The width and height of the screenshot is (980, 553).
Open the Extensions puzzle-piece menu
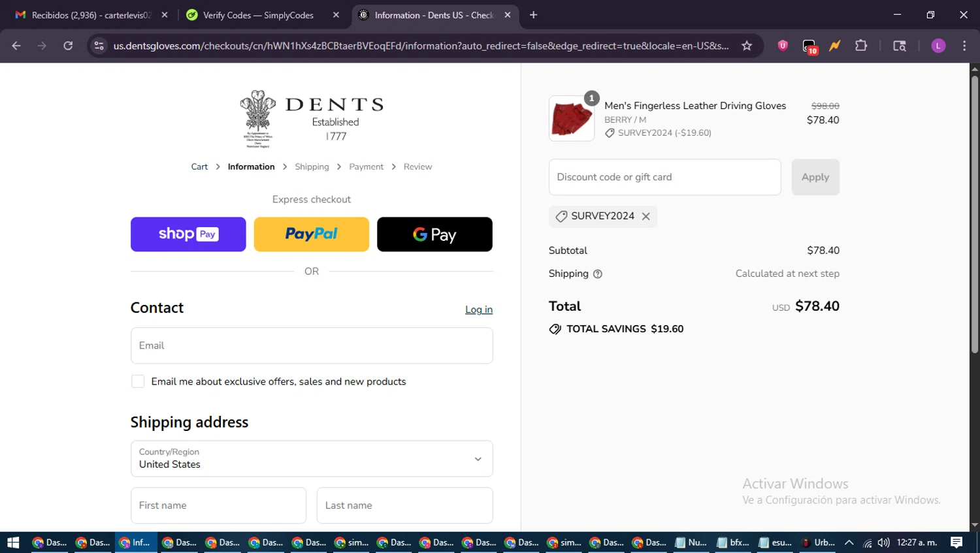point(861,46)
